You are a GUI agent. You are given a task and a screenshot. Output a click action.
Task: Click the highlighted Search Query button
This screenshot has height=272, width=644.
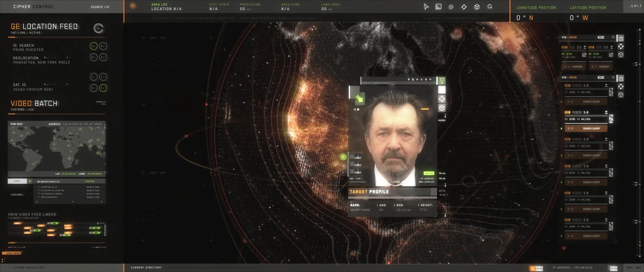(586, 129)
